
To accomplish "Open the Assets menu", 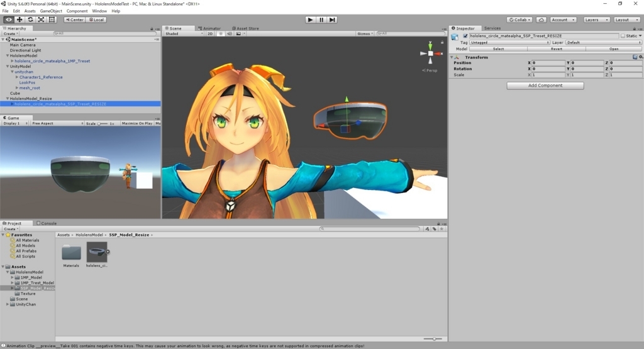I will (30, 11).
